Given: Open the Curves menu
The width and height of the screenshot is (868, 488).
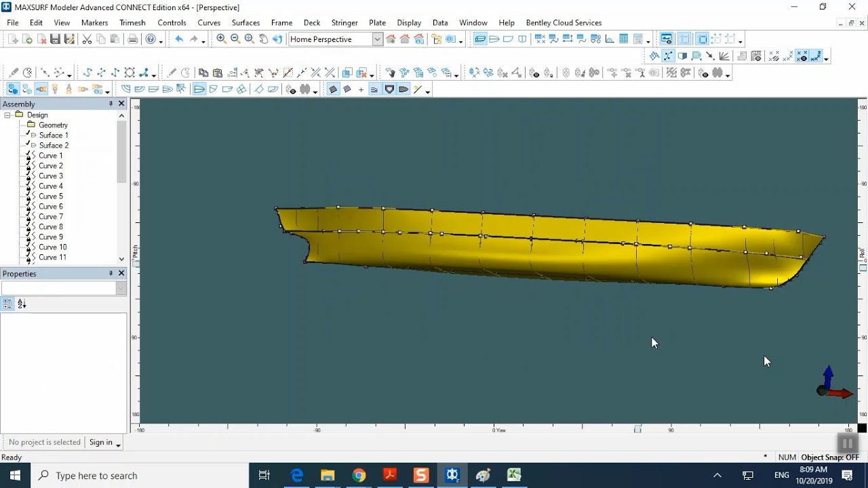Looking at the screenshot, I should [x=209, y=22].
